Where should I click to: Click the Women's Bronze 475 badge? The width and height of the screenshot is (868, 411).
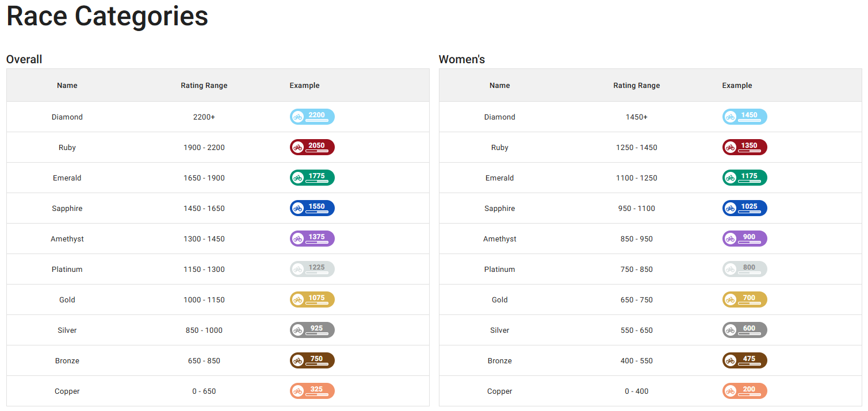point(744,360)
